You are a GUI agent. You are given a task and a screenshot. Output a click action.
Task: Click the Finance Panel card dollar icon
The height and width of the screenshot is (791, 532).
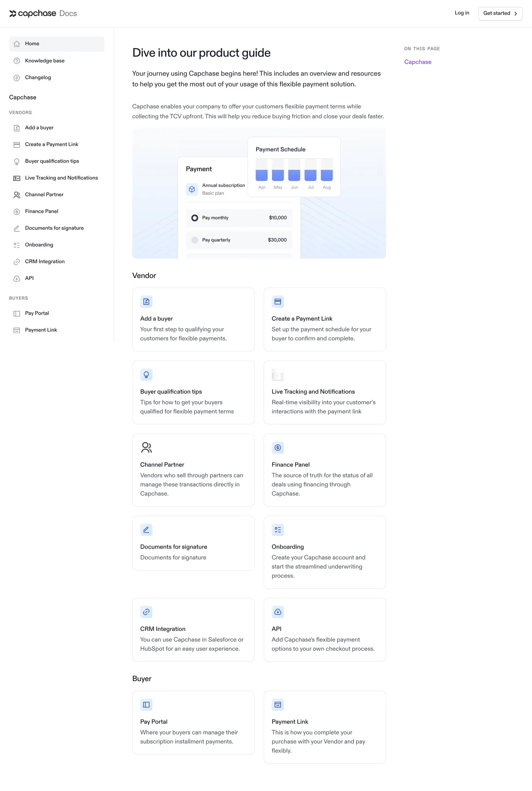point(278,448)
